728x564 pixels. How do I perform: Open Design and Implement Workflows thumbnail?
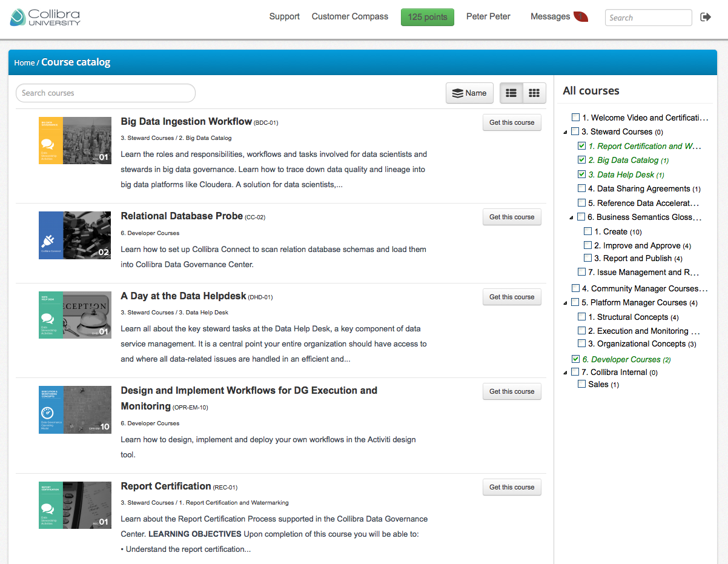pos(75,410)
